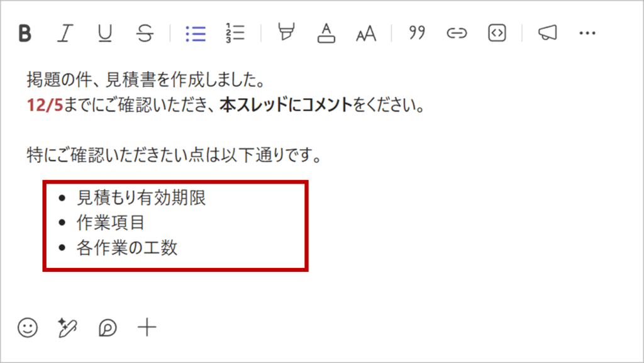The width and height of the screenshot is (644, 363).
Task: Open the Loop component chat icon
Action: (108, 327)
